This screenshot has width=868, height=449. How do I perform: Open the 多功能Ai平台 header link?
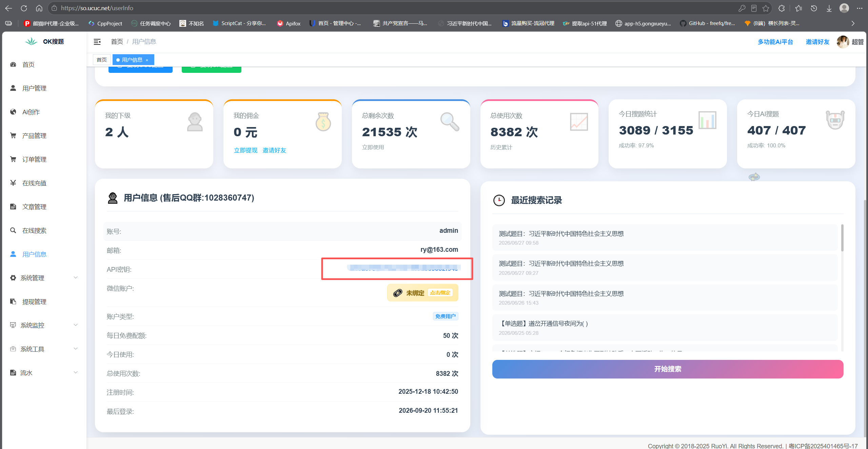tap(775, 42)
